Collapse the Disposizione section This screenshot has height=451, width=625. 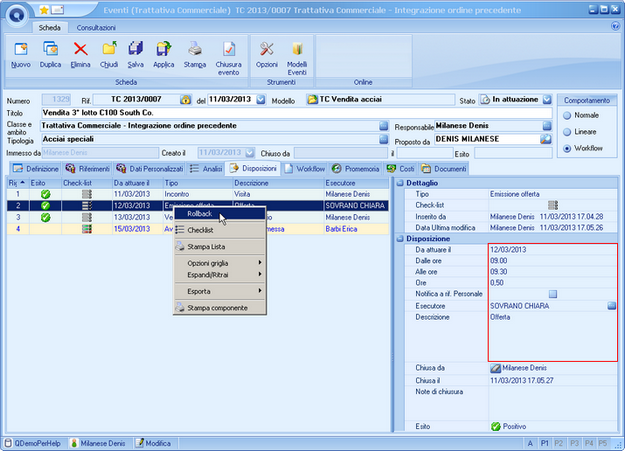(400, 239)
